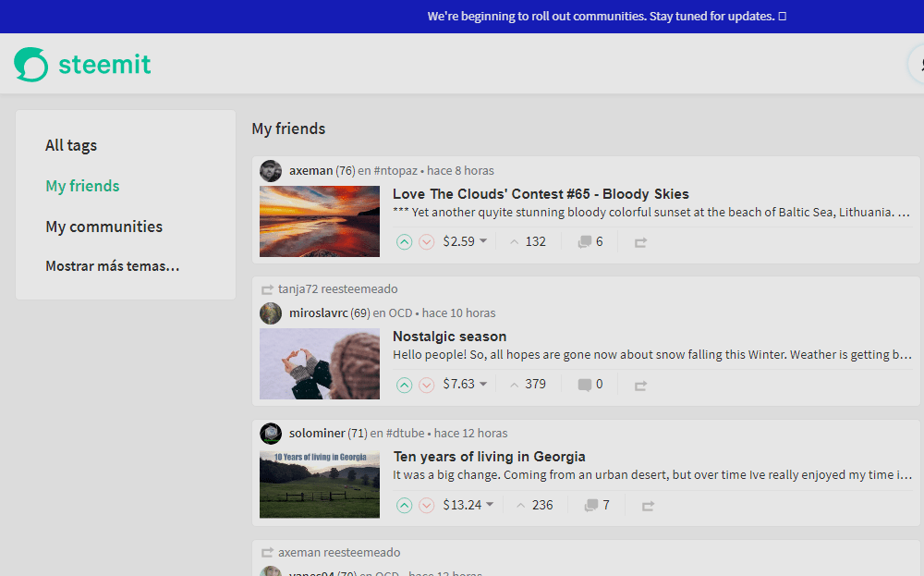Open Ten years of living in Georgia title
924x576 pixels.
(x=489, y=457)
